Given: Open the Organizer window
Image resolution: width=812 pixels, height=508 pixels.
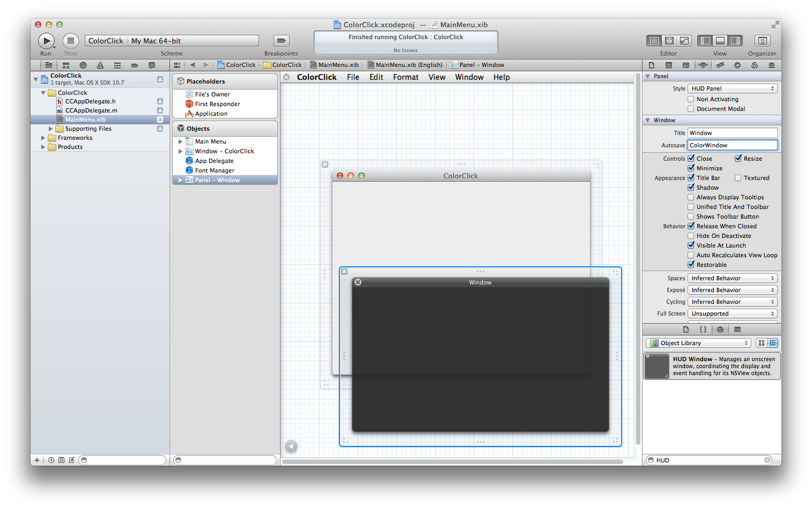Looking at the screenshot, I should tap(762, 41).
